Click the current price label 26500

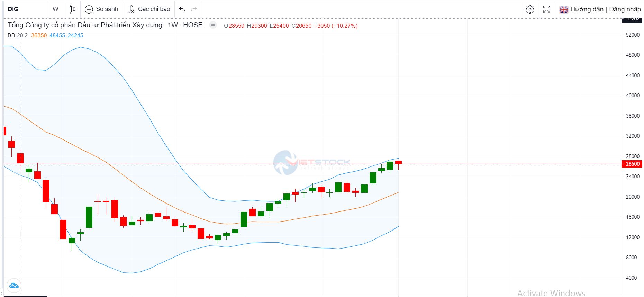[x=633, y=164]
